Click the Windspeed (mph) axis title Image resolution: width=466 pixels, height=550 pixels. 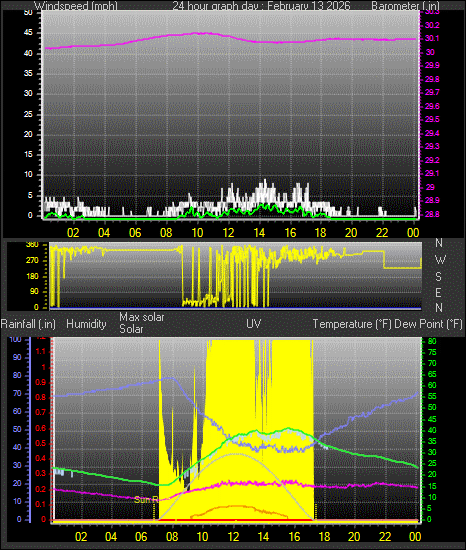click(76, 6)
